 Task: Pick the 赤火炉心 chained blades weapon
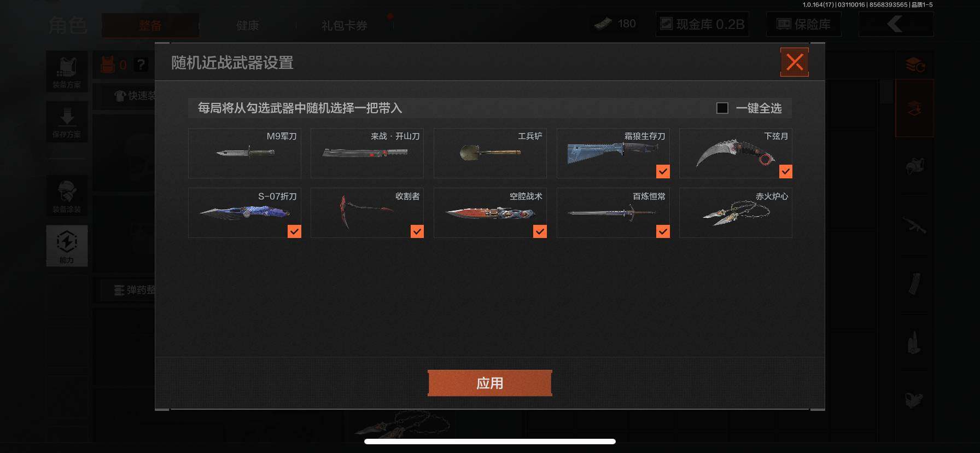click(x=736, y=213)
